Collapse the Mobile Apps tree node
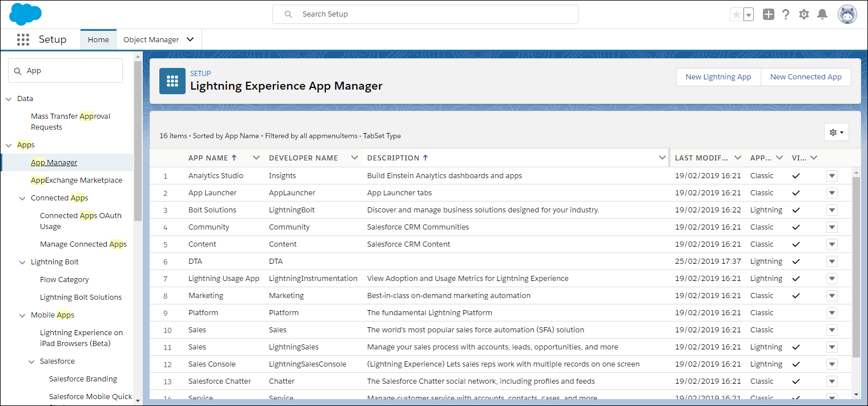The height and width of the screenshot is (406, 868). (x=22, y=315)
